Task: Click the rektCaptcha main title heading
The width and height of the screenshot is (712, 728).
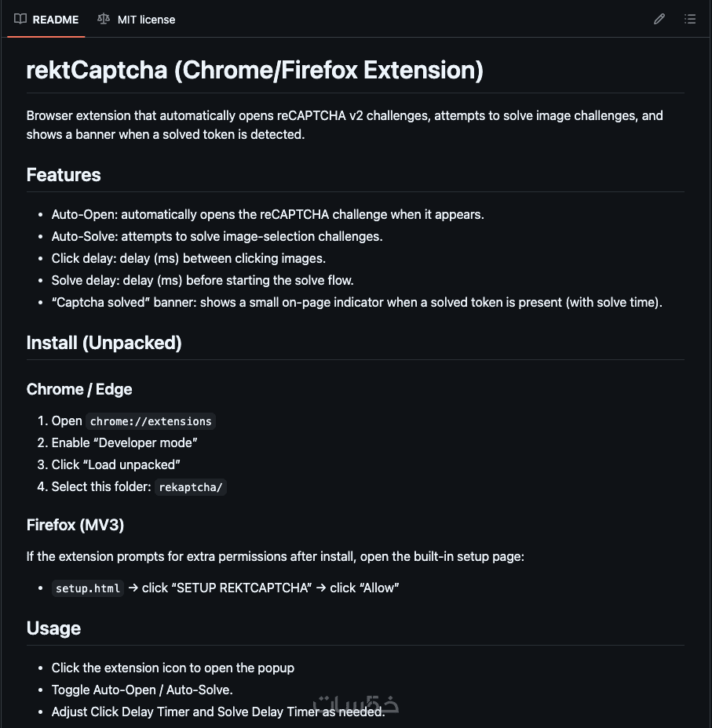Action: coord(254,70)
